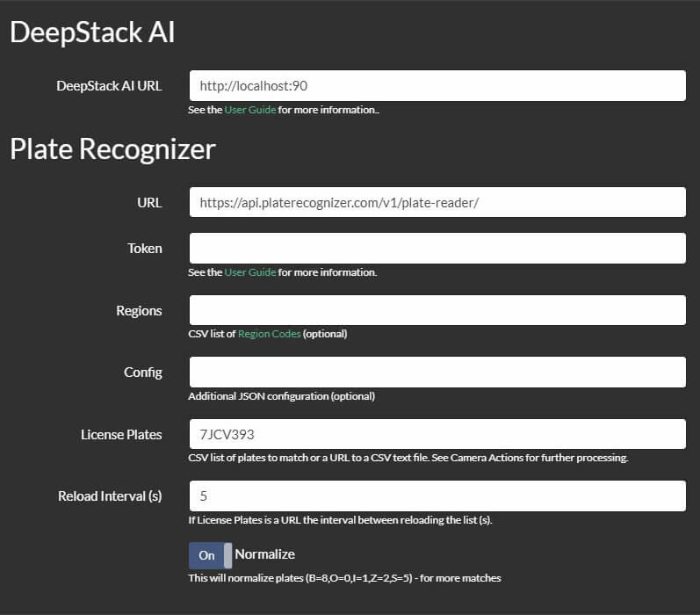The image size is (700, 615).
Task: Click the empty Token input field
Action: click(437, 249)
